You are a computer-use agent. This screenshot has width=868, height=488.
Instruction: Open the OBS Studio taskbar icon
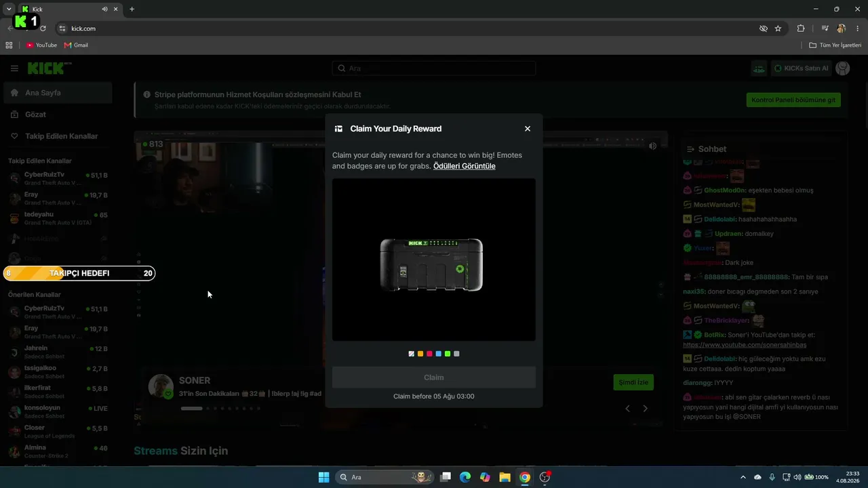tap(545, 477)
